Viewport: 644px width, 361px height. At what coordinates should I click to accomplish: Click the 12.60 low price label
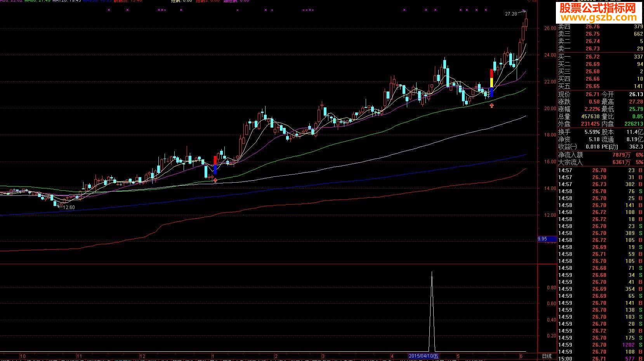69,207
